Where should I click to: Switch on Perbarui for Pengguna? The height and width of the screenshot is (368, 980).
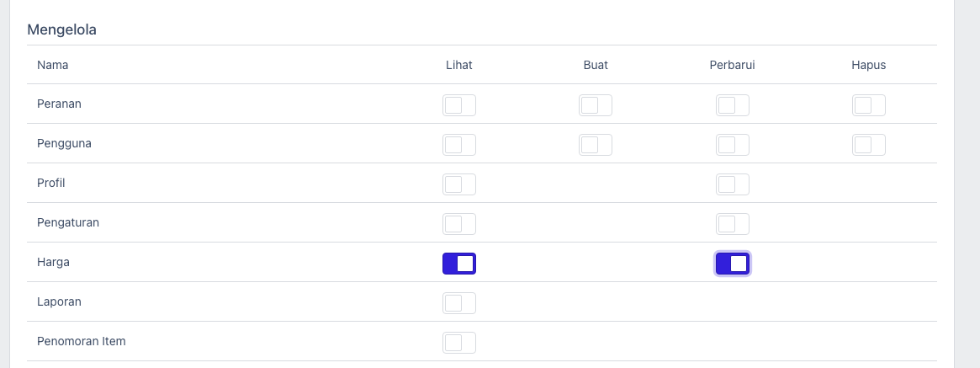point(733,145)
